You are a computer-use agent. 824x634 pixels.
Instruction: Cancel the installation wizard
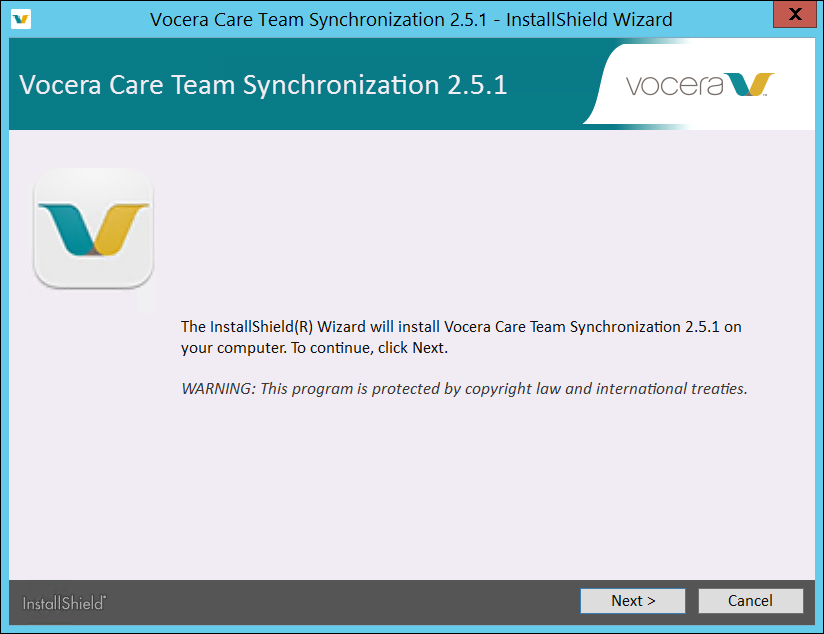750,600
